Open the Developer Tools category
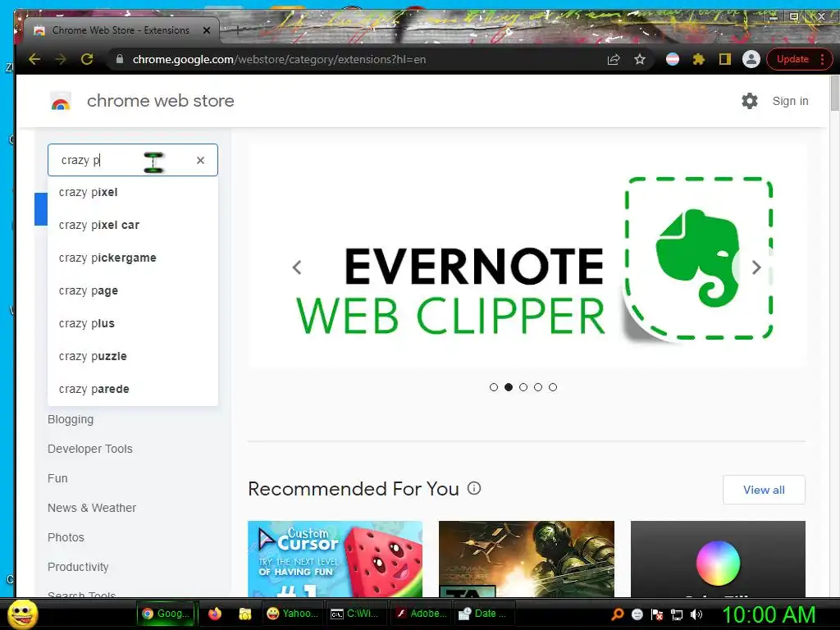The height and width of the screenshot is (630, 840). (90, 449)
